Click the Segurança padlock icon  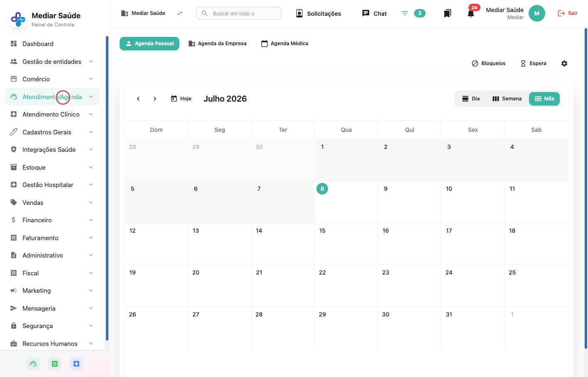tap(14, 326)
